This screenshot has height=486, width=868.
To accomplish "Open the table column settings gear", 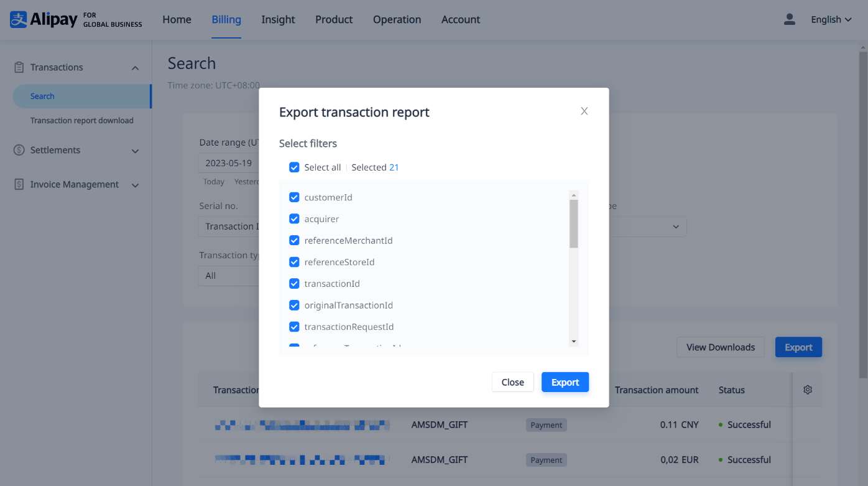I will click(x=807, y=389).
